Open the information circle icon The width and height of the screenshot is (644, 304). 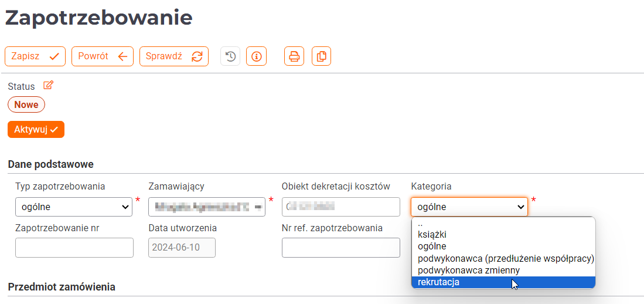click(256, 56)
